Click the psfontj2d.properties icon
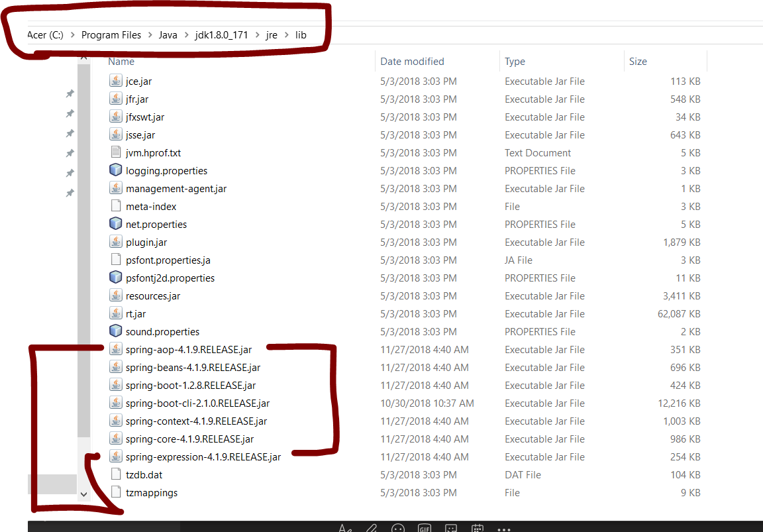Image resolution: width=763 pixels, height=532 pixels. coord(115,278)
